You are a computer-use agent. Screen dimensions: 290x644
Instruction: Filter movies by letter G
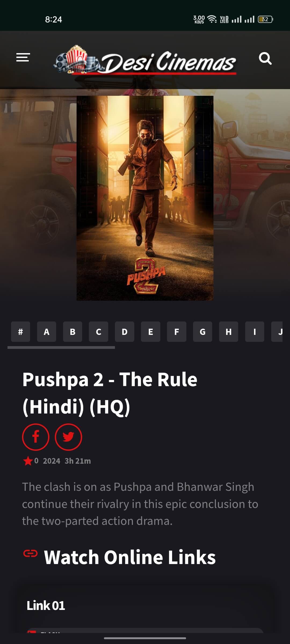click(202, 332)
